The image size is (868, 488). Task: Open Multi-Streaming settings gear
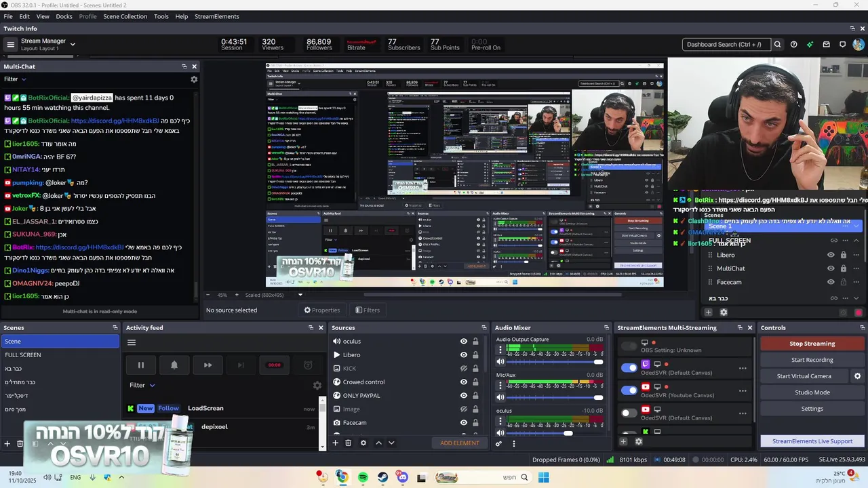tap(638, 441)
